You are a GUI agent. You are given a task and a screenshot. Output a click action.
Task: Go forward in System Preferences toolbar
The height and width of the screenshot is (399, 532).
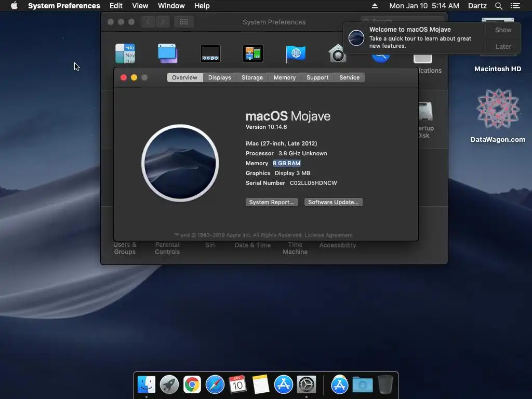click(163, 22)
